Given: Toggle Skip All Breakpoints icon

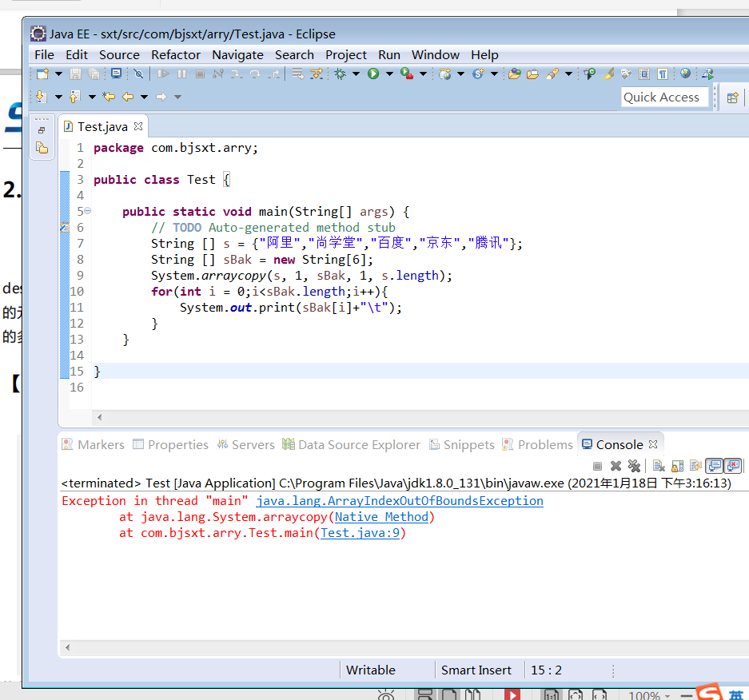Looking at the screenshot, I should (138, 74).
